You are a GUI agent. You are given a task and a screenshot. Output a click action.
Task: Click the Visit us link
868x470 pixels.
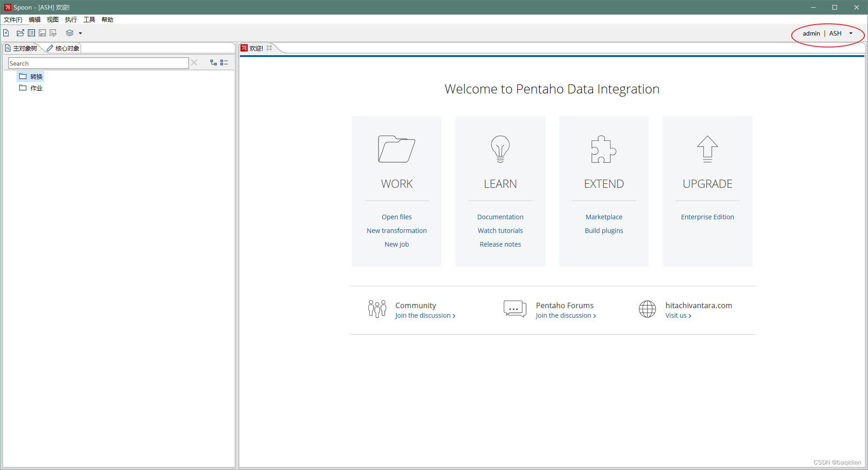(678, 315)
